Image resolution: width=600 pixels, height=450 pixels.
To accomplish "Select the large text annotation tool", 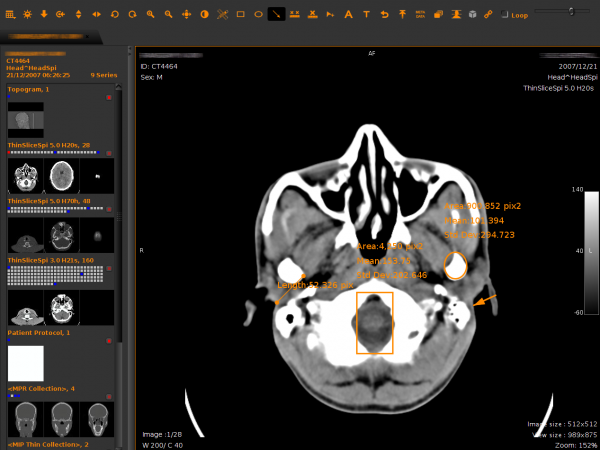I will pos(348,15).
